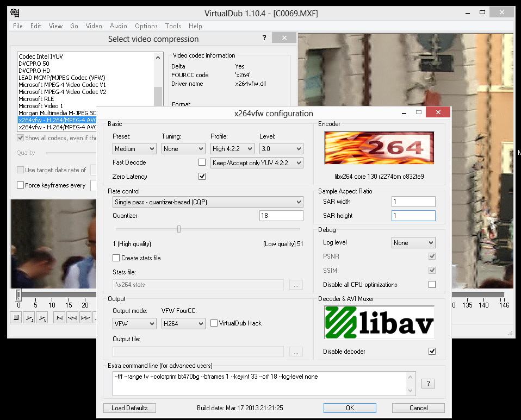The width and height of the screenshot is (521, 420).
Task: Maximize the x264vfw configuration window
Action: tap(419, 112)
